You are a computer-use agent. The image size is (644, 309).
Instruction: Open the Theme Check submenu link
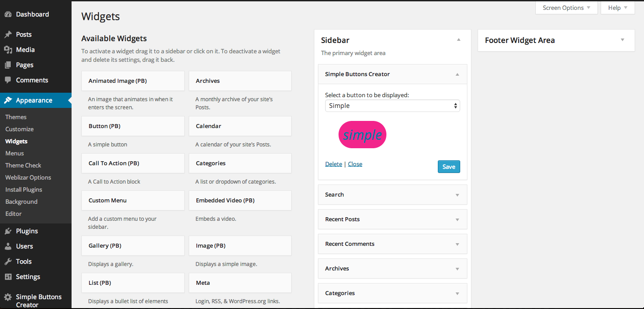click(23, 165)
